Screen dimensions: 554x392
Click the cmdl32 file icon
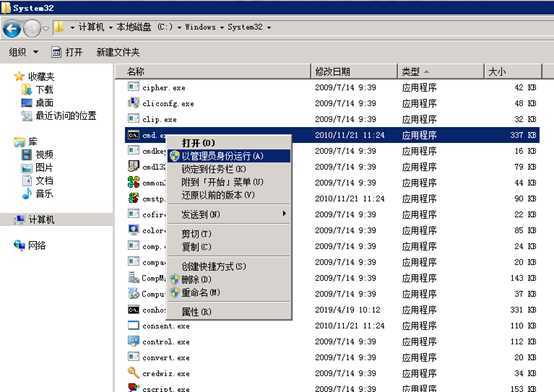[x=134, y=166]
